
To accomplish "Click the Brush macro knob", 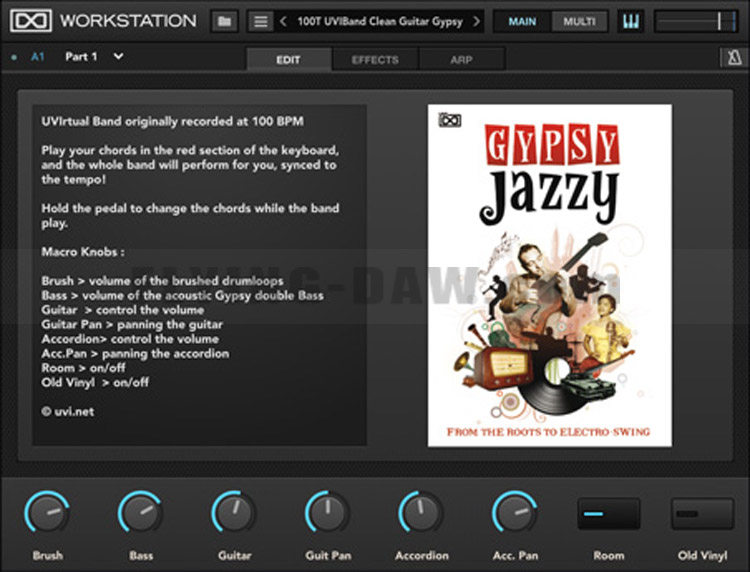I will pyautogui.click(x=47, y=513).
